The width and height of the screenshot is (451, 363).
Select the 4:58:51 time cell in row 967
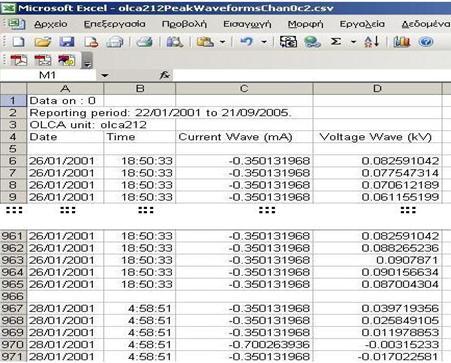[x=140, y=308]
